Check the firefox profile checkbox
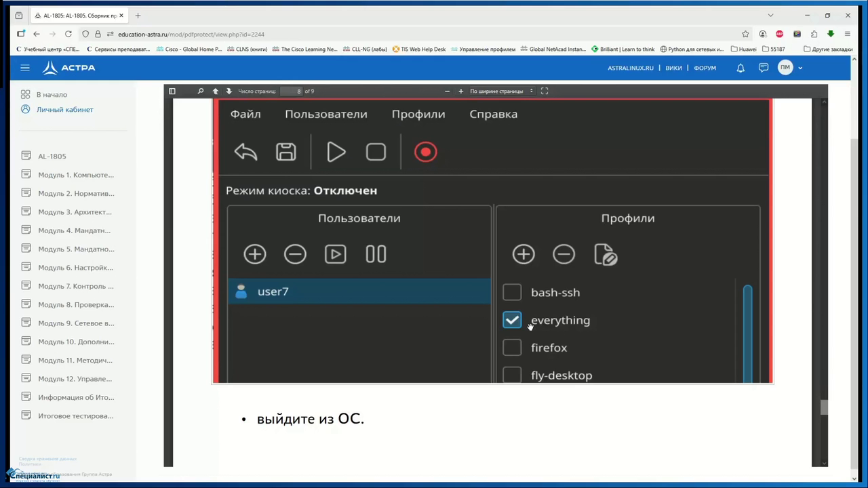 pyautogui.click(x=512, y=348)
